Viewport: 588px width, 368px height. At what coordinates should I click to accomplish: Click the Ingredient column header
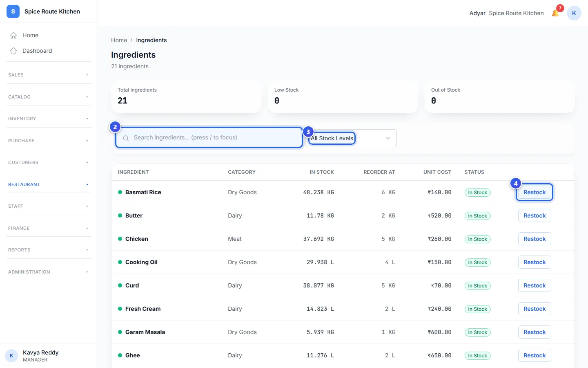point(133,172)
